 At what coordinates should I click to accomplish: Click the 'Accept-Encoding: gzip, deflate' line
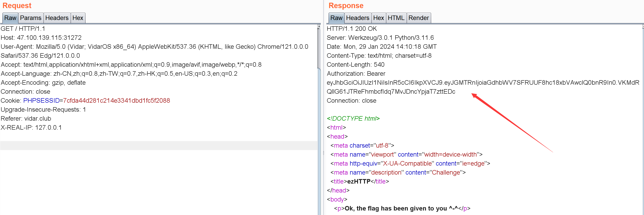[43, 83]
